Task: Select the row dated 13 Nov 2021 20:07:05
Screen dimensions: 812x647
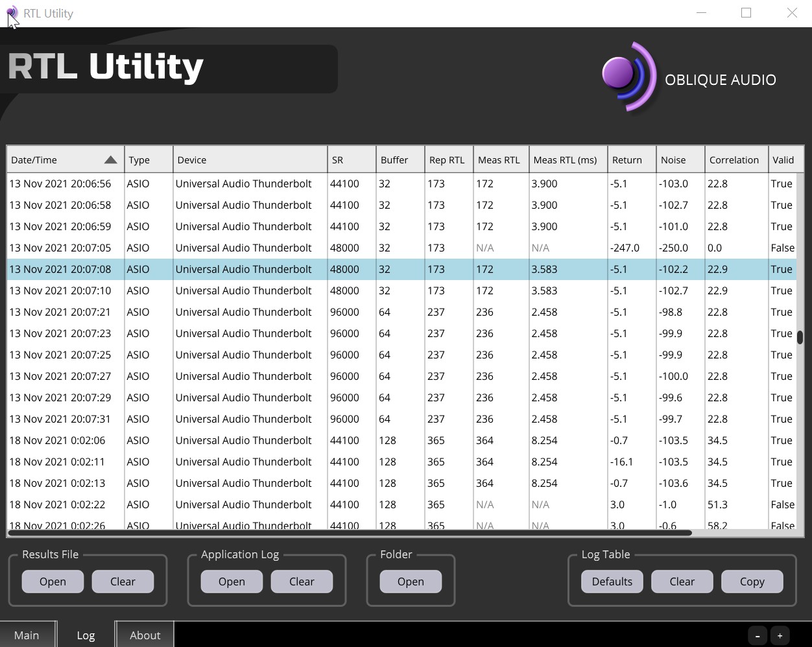Action: (x=401, y=248)
